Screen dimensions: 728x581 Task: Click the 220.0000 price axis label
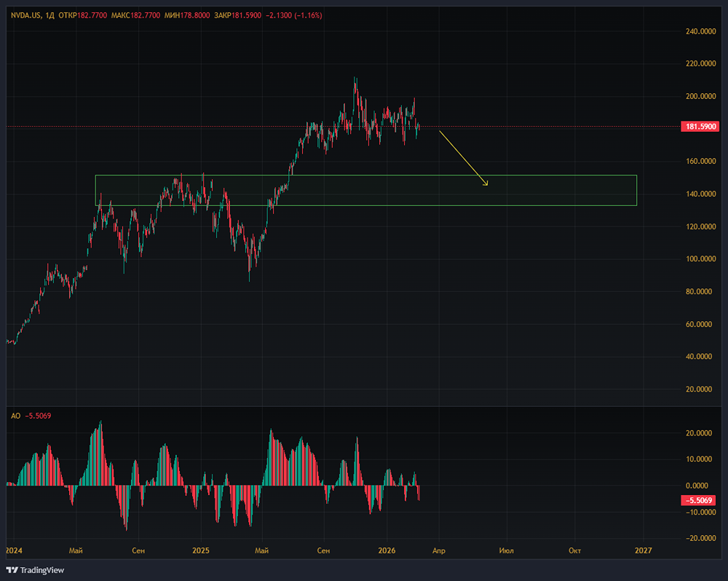700,63
